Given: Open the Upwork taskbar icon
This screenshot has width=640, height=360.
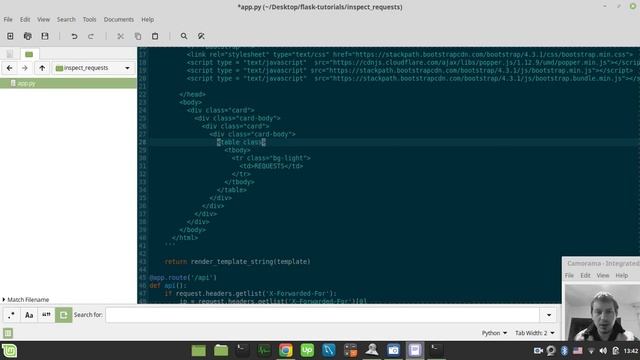Looking at the screenshot, I should 307,351.
